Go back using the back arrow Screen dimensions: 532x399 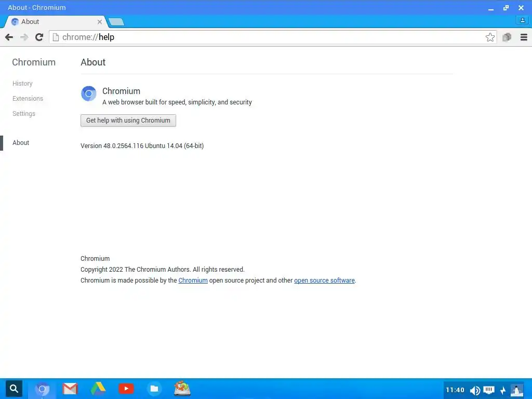tap(9, 37)
